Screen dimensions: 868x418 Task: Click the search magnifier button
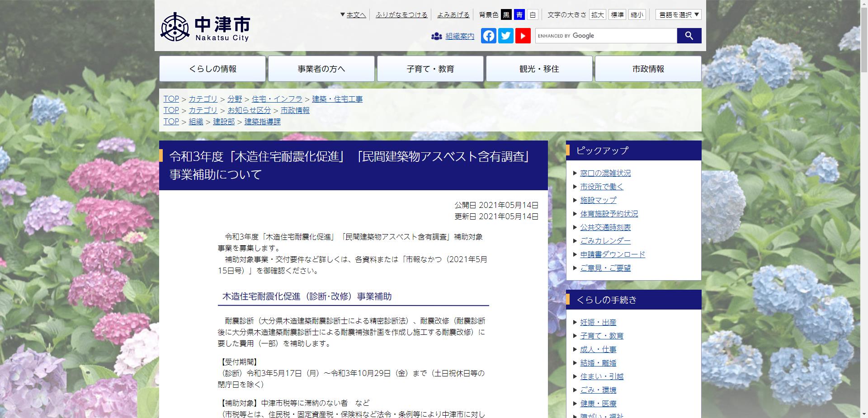click(688, 35)
